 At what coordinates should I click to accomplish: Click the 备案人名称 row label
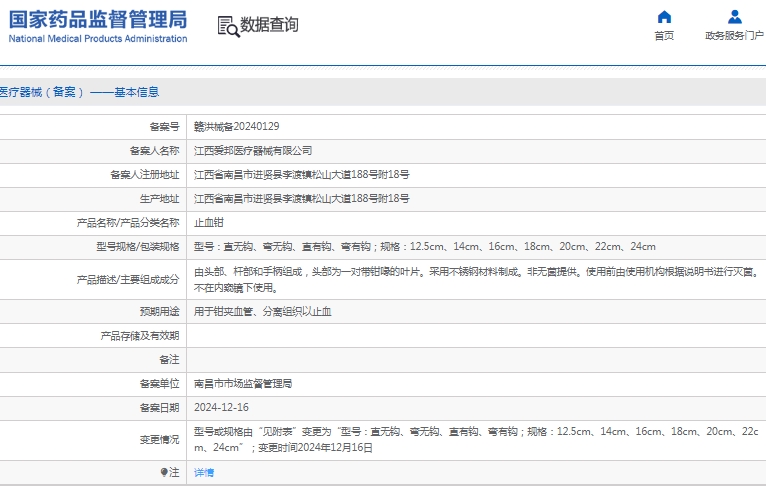tap(155, 150)
